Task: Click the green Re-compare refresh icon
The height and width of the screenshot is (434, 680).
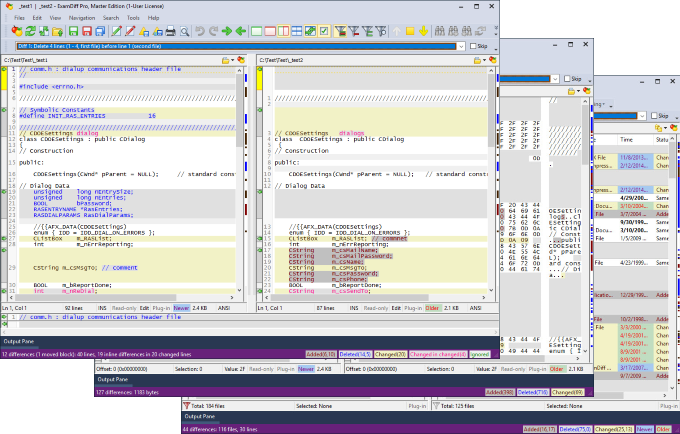Action: pos(32,32)
